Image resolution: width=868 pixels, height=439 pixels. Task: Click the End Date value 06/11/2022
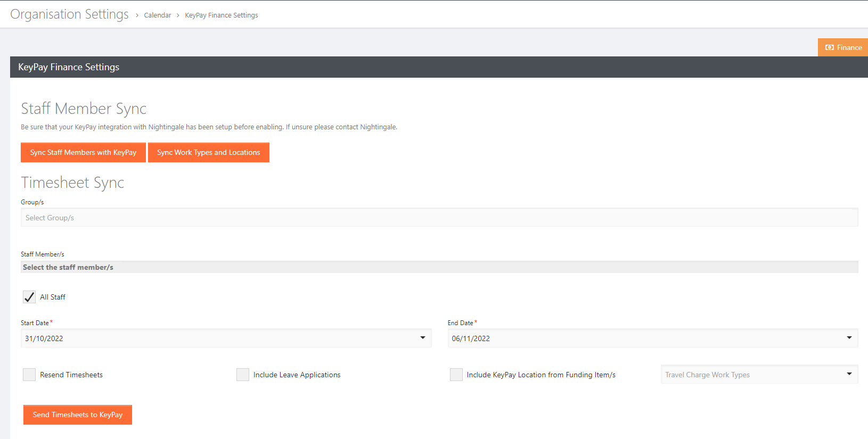click(471, 338)
